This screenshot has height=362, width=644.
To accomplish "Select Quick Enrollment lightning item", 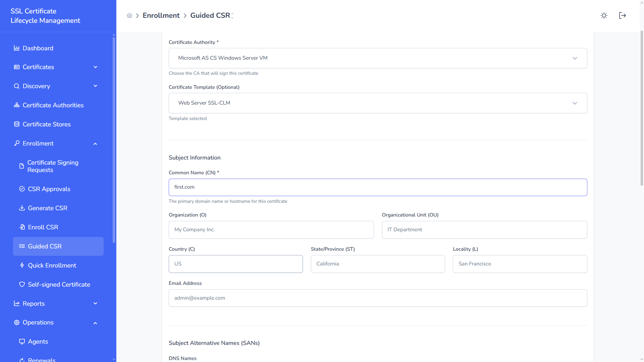I will tap(52, 265).
